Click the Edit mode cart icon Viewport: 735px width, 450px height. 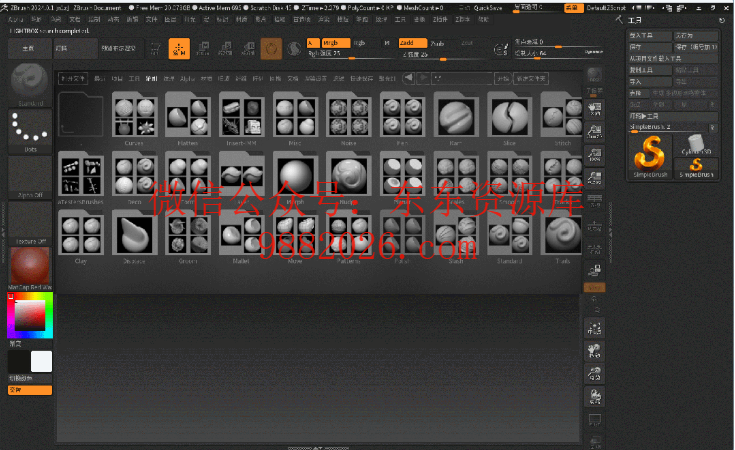[155, 48]
